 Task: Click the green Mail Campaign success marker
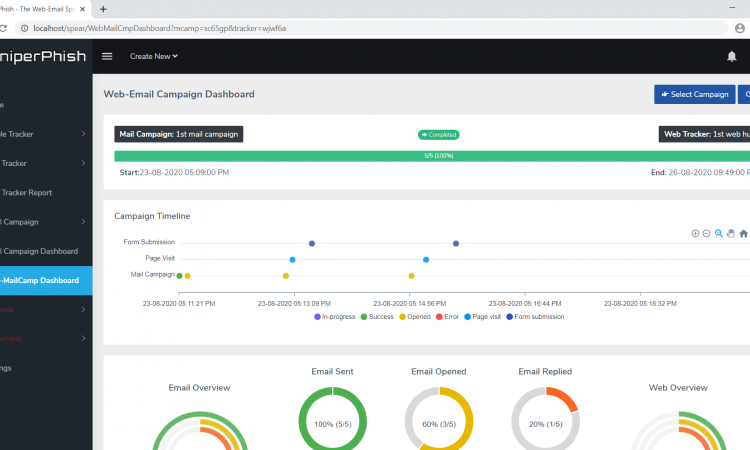pos(179,276)
